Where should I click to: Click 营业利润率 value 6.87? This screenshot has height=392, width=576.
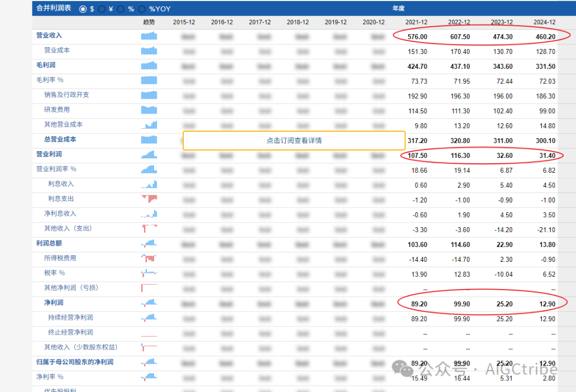(x=506, y=171)
